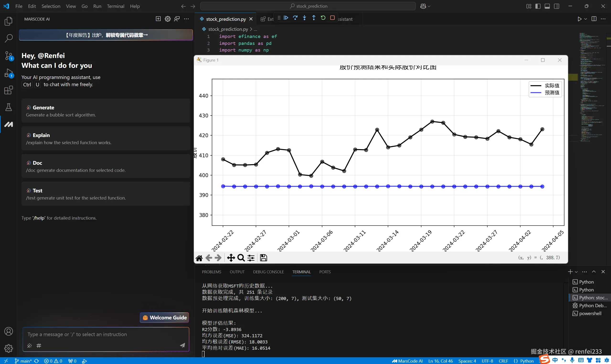Save the figure with the disk icon
This screenshot has height=364, width=611.
(x=263, y=258)
